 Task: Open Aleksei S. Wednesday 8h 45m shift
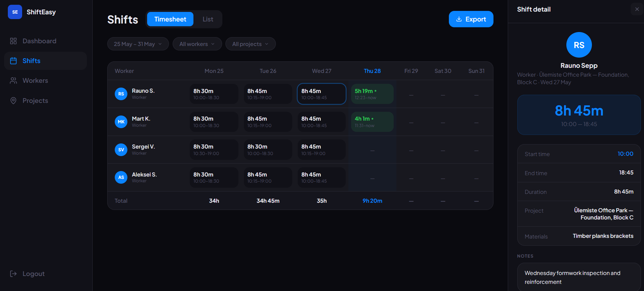coord(321,177)
